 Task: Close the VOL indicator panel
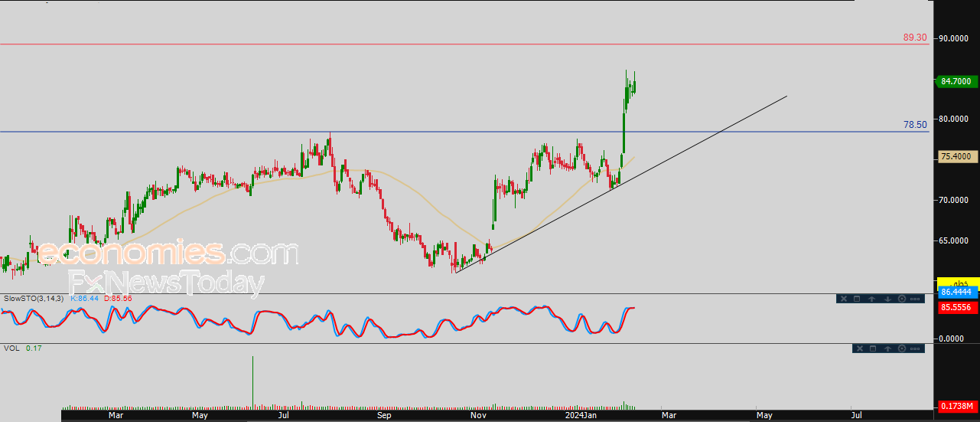858,348
